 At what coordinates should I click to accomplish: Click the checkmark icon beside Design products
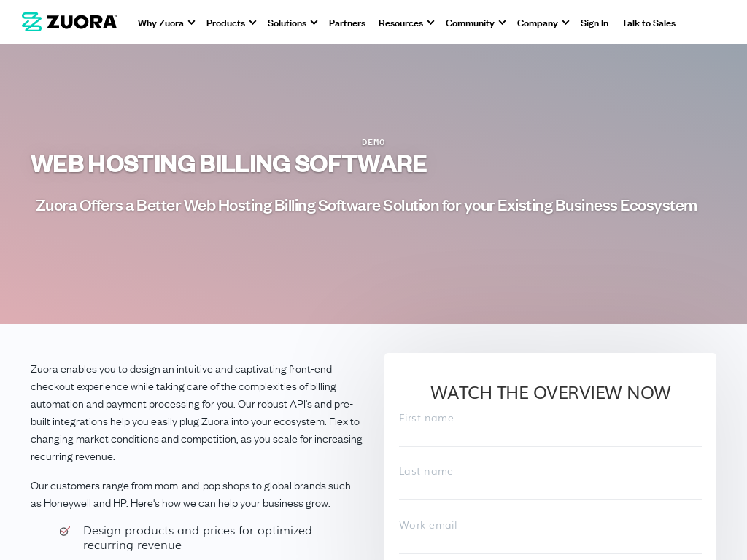(x=65, y=531)
